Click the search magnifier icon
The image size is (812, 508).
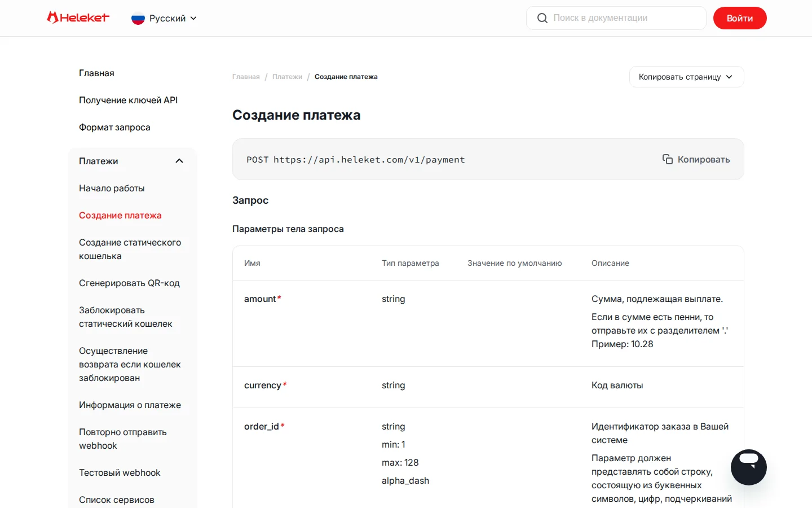tap(542, 18)
